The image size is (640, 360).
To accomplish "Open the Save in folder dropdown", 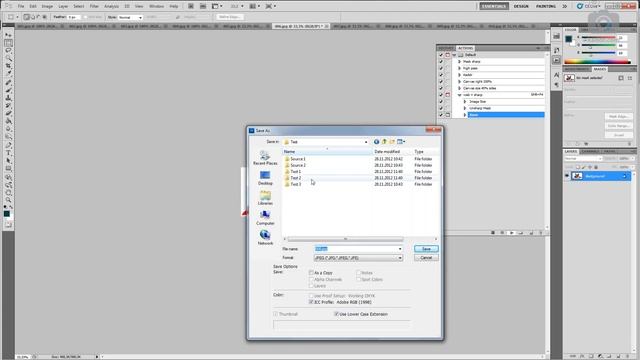I will coord(366,142).
